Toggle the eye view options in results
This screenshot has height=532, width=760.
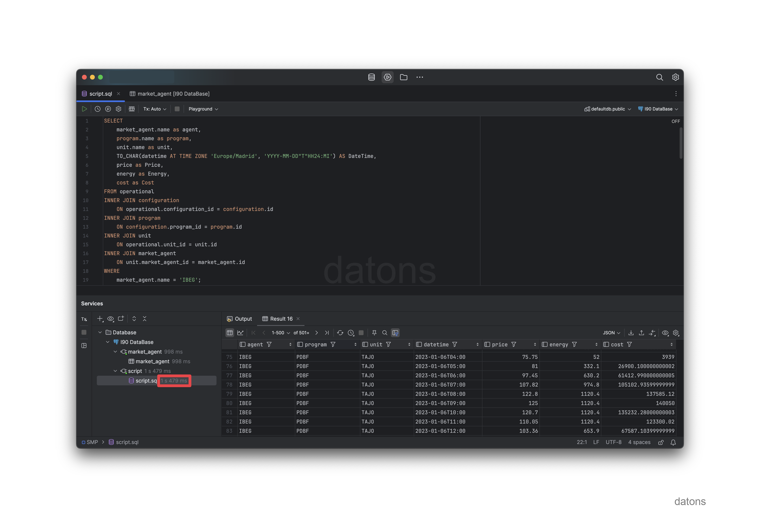[665, 333]
